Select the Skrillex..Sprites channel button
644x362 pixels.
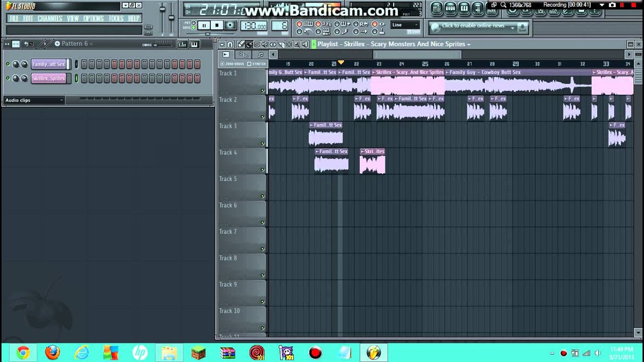pos(49,78)
